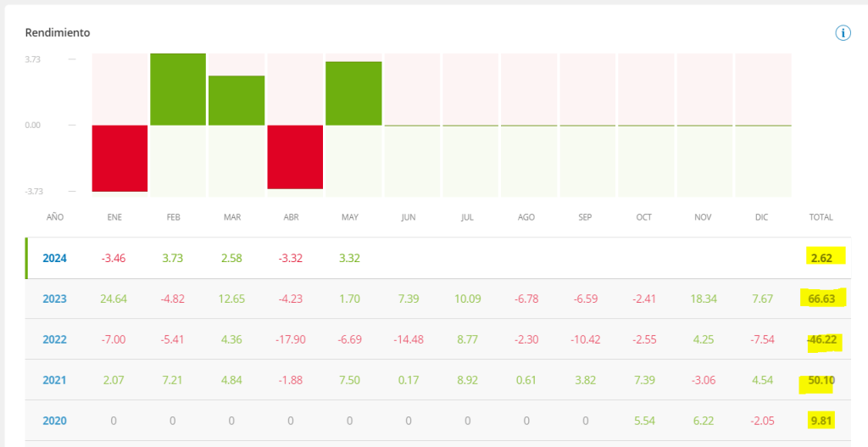
Task: Select the -17.90 April 2022 value
Action: pos(290,339)
